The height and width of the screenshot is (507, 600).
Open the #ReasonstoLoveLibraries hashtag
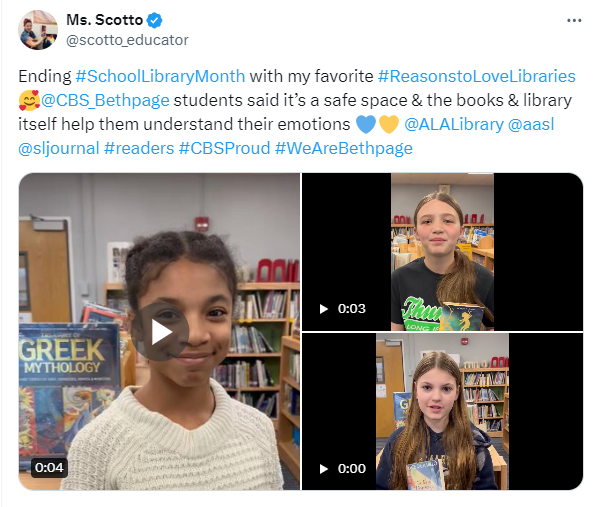click(x=477, y=76)
